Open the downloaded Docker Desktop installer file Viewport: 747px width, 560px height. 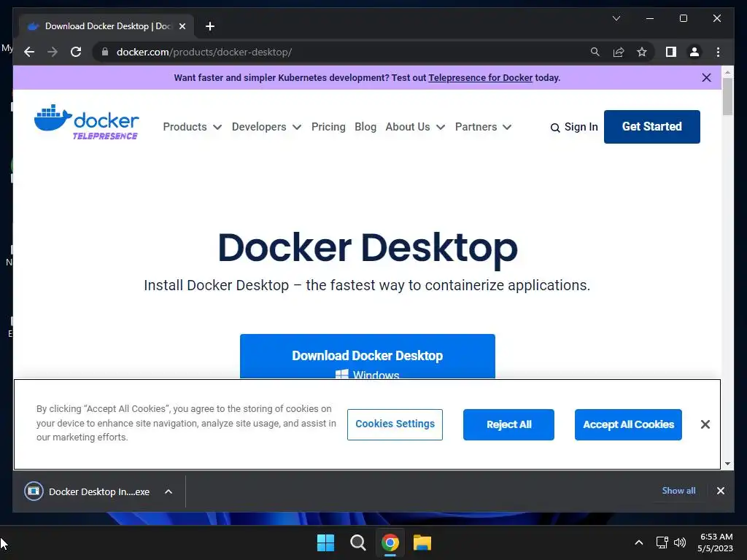click(88, 491)
